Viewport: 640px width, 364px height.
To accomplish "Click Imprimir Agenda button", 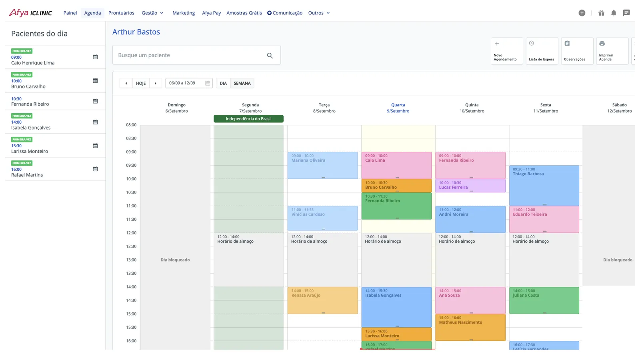I will (x=612, y=51).
